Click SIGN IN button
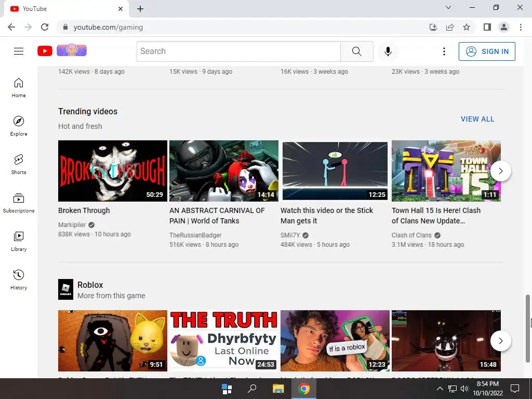The image size is (532, 399). coord(487,51)
